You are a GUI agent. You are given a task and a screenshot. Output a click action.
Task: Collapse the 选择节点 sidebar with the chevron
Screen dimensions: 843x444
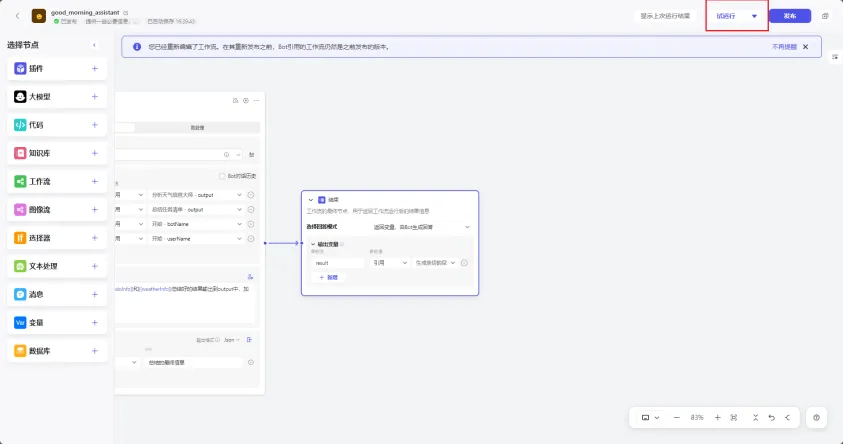[95, 45]
